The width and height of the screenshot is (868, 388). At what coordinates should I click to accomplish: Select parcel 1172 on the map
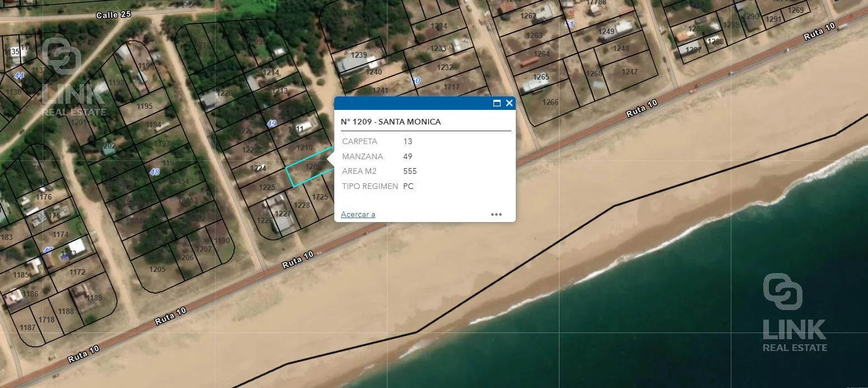[77, 272]
